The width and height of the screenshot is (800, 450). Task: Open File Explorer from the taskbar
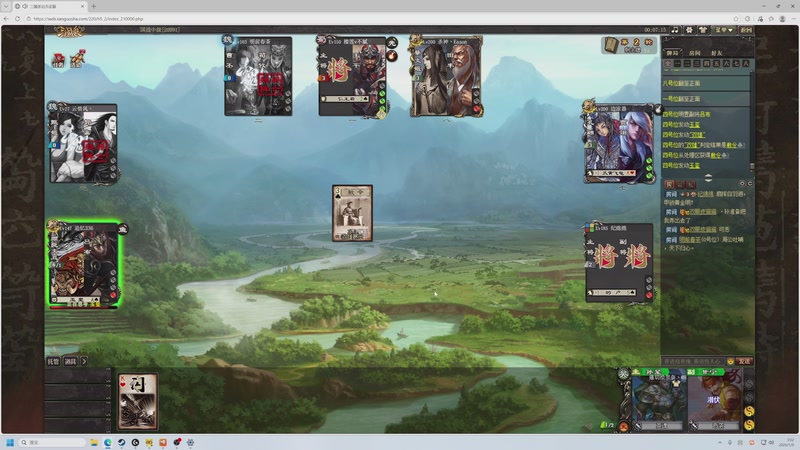94,442
